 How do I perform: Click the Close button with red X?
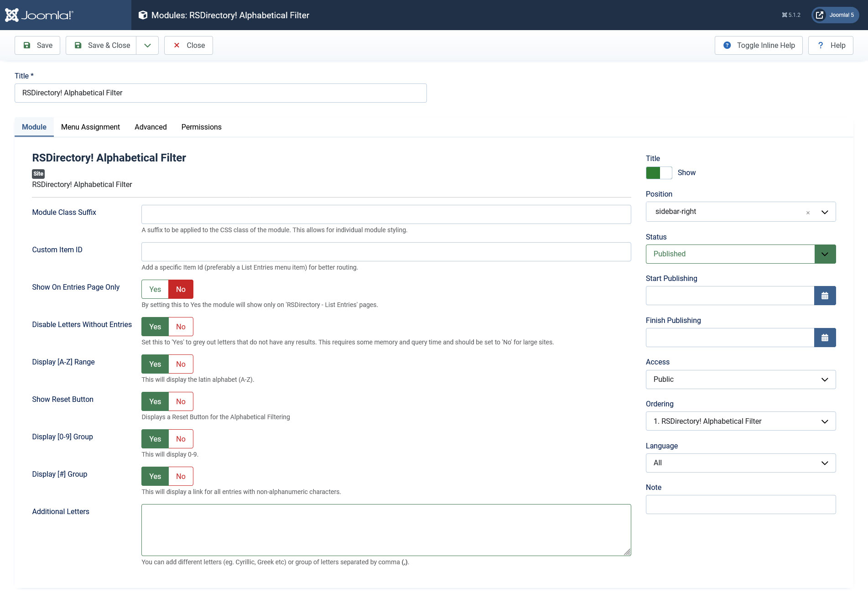188,45
